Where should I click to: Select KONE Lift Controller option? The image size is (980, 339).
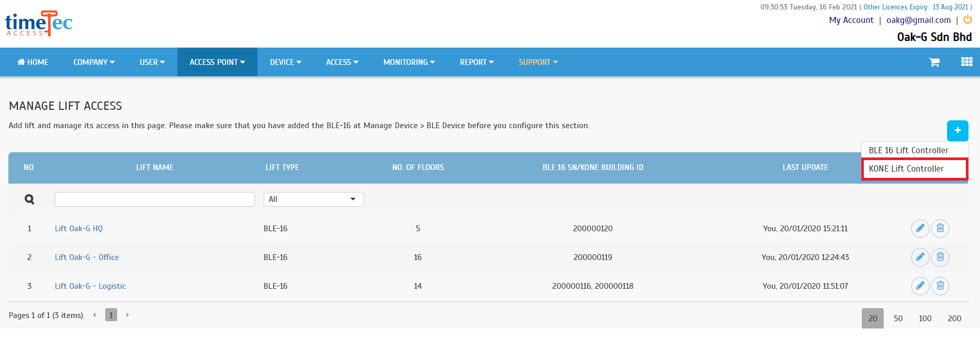[914, 169]
